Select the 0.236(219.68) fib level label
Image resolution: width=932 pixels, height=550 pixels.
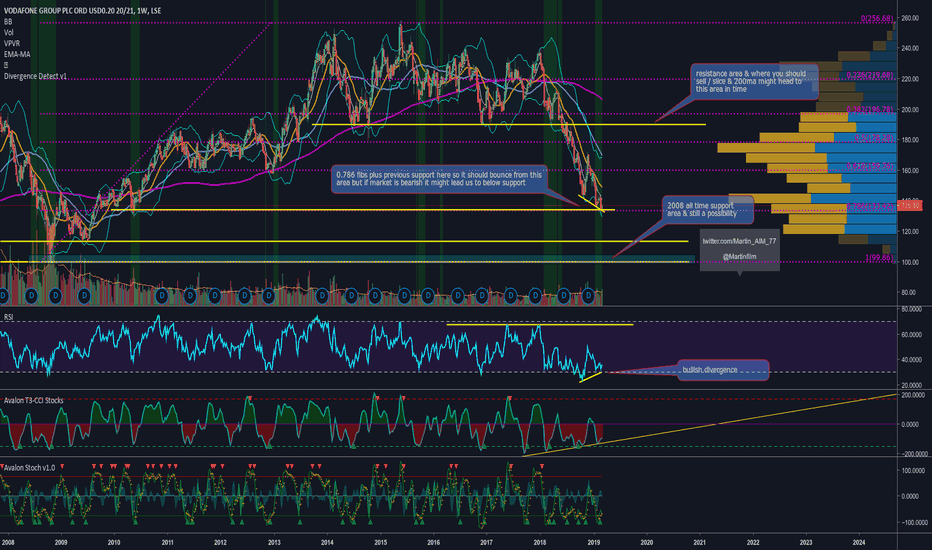coord(870,75)
